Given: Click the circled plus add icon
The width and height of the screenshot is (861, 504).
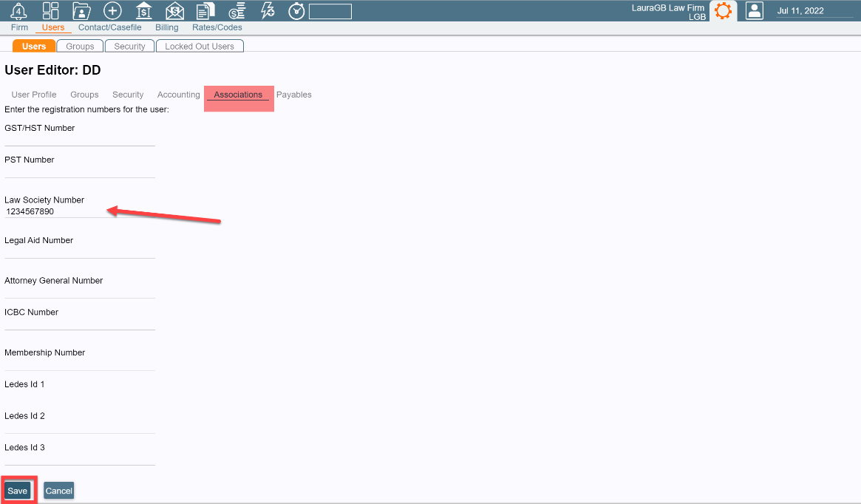Looking at the screenshot, I should click(112, 10).
